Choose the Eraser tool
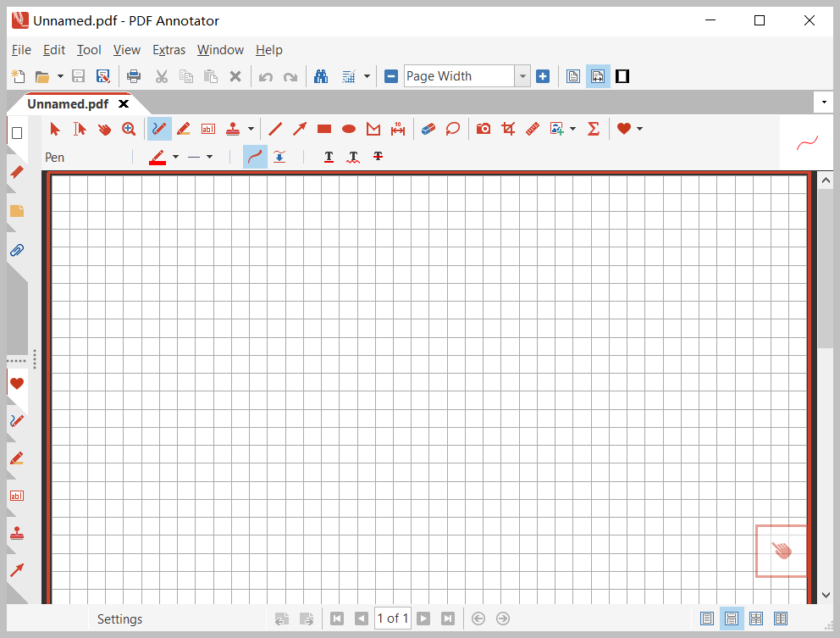Screen dimensions: 840x638 click(428, 129)
